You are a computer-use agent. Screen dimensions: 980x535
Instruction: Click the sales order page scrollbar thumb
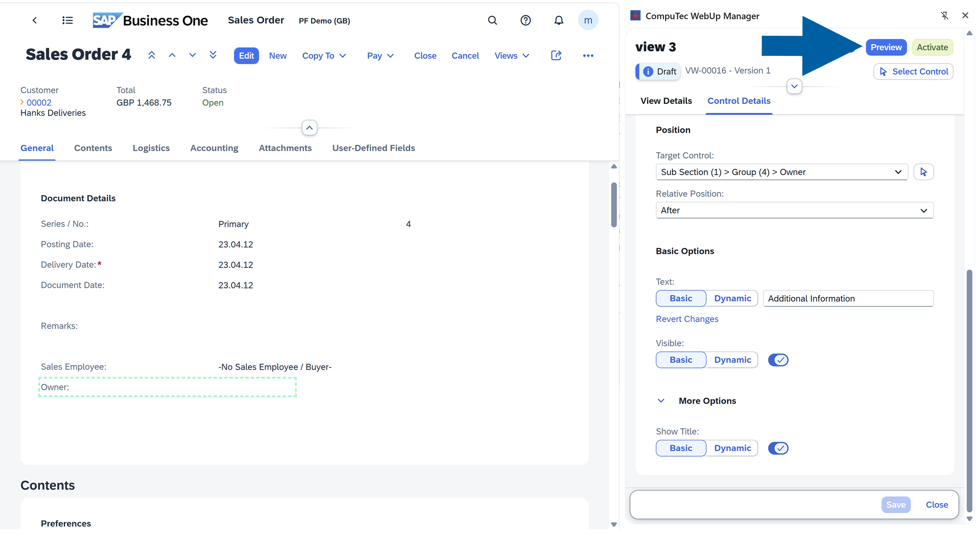[x=614, y=205]
